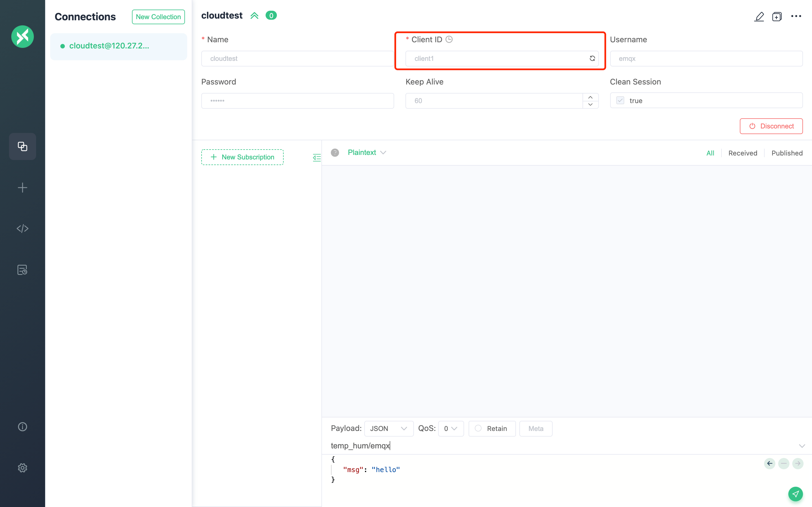
Task: Show only Published messages
Action: (787, 153)
